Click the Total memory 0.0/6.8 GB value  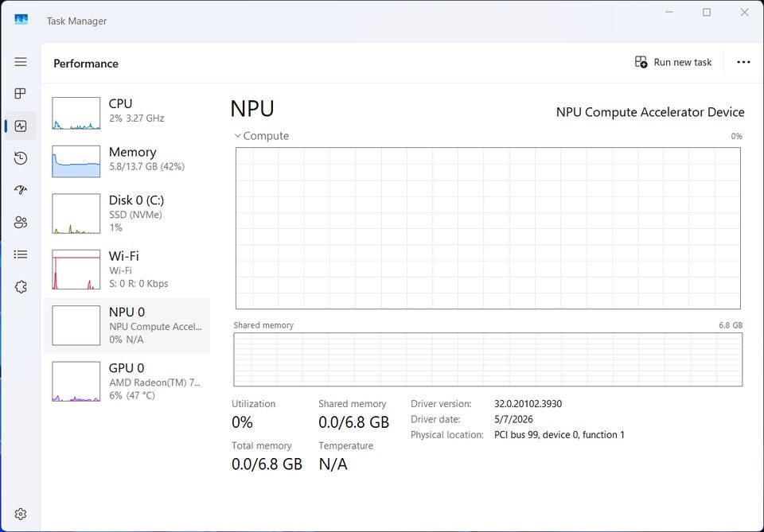click(267, 464)
